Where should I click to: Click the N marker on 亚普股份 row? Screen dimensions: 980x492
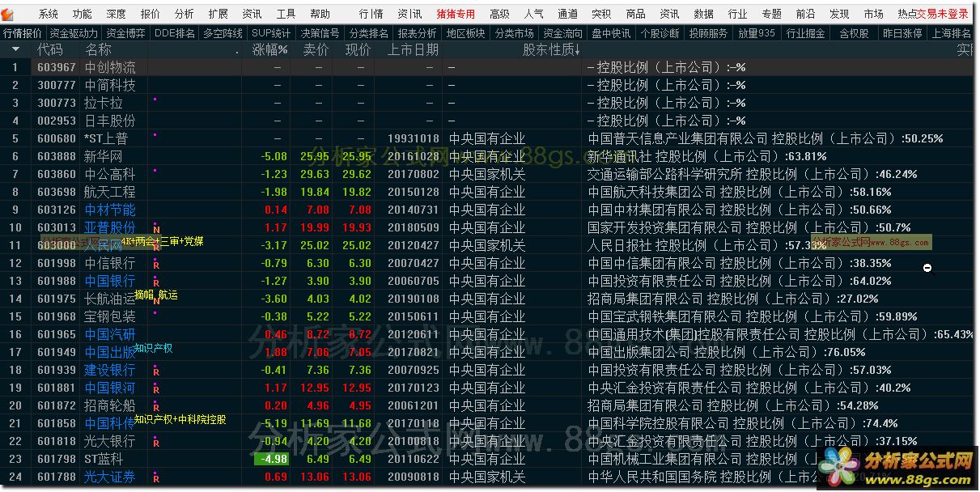(156, 229)
